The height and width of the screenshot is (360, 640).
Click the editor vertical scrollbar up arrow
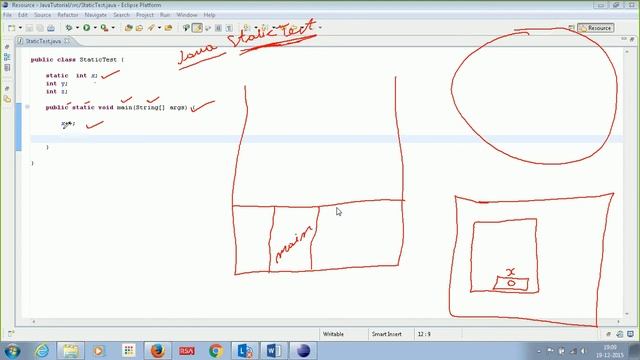pos(627,52)
